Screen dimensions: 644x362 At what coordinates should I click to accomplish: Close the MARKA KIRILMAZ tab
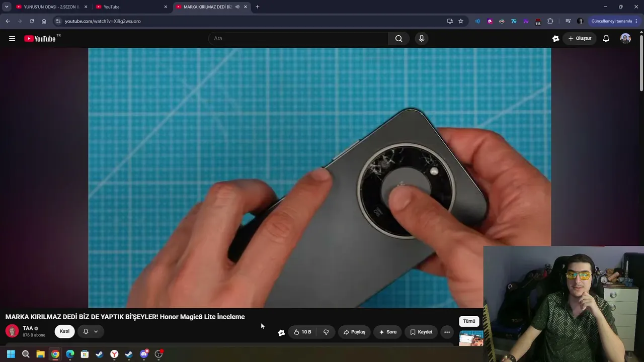tap(246, 7)
